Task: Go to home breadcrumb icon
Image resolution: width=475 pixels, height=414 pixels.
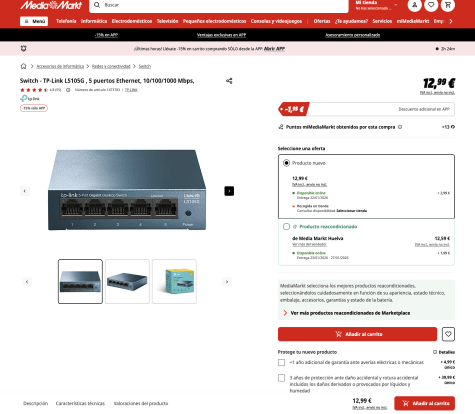Action: 23,66
